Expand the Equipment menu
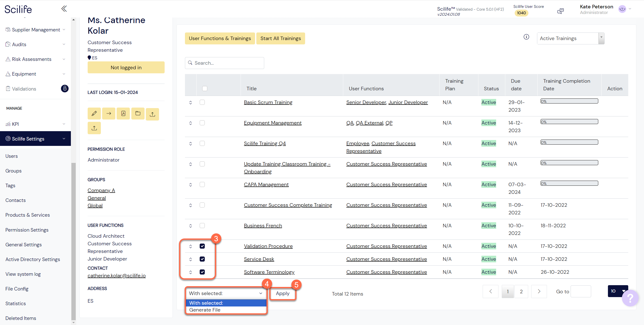644x325 pixels. click(36, 74)
